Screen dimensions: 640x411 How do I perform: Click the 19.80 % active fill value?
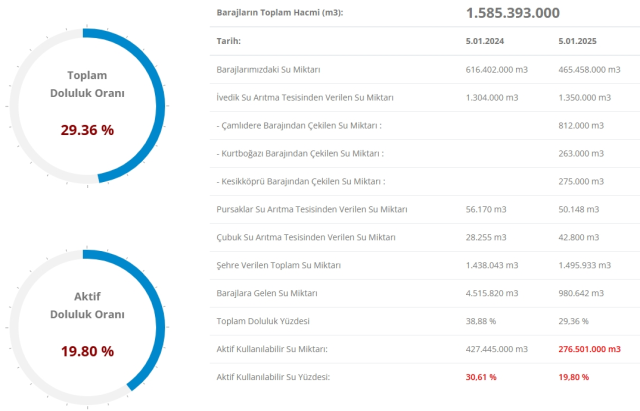pos(88,351)
